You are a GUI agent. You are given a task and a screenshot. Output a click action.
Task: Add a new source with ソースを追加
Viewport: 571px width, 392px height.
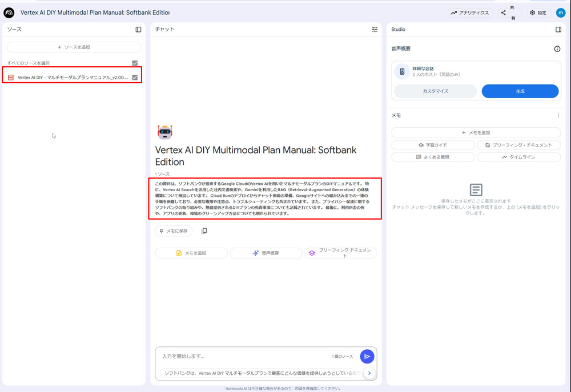73,46
